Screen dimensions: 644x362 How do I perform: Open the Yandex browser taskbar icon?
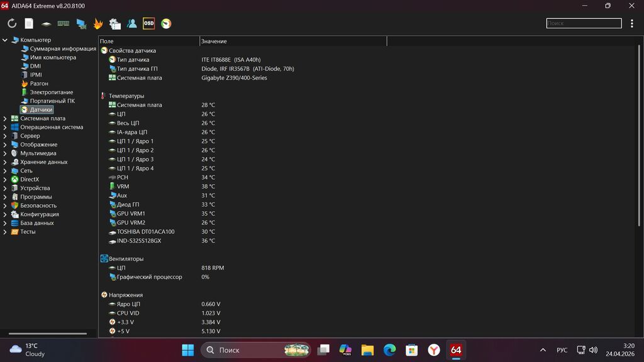tap(434, 350)
